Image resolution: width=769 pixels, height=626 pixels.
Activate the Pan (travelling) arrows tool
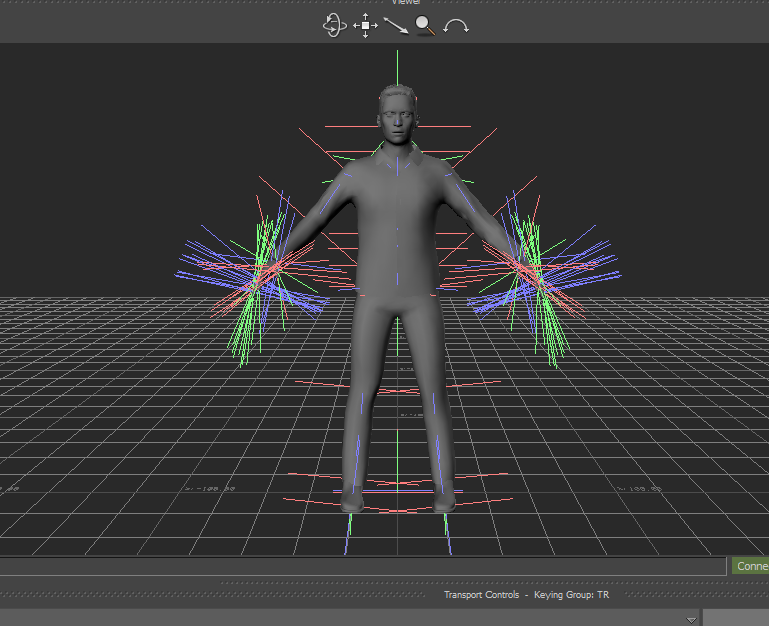(365, 26)
